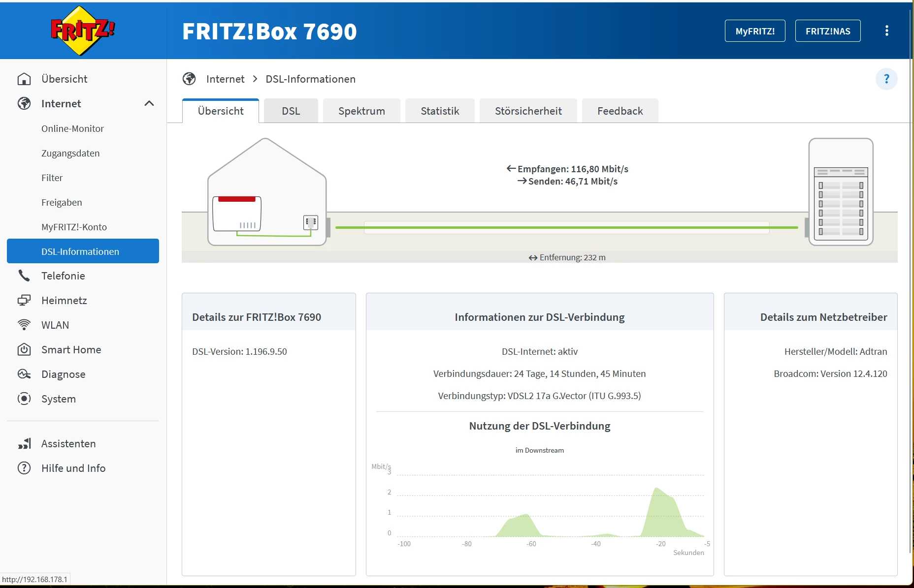The width and height of the screenshot is (914, 588).
Task: Click the wall socket icon in house
Action: click(311, 222)
